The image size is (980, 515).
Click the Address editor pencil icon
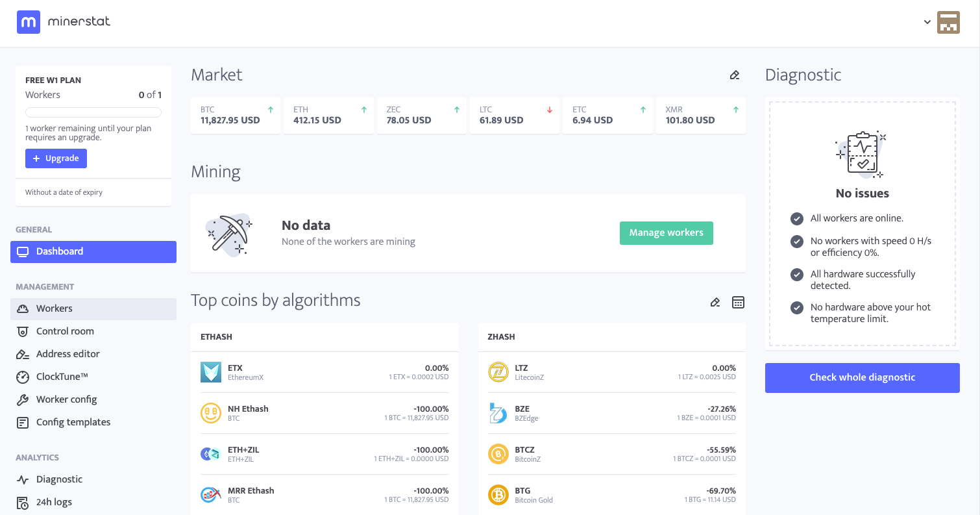pyautogui.click(x=23, y=355)
